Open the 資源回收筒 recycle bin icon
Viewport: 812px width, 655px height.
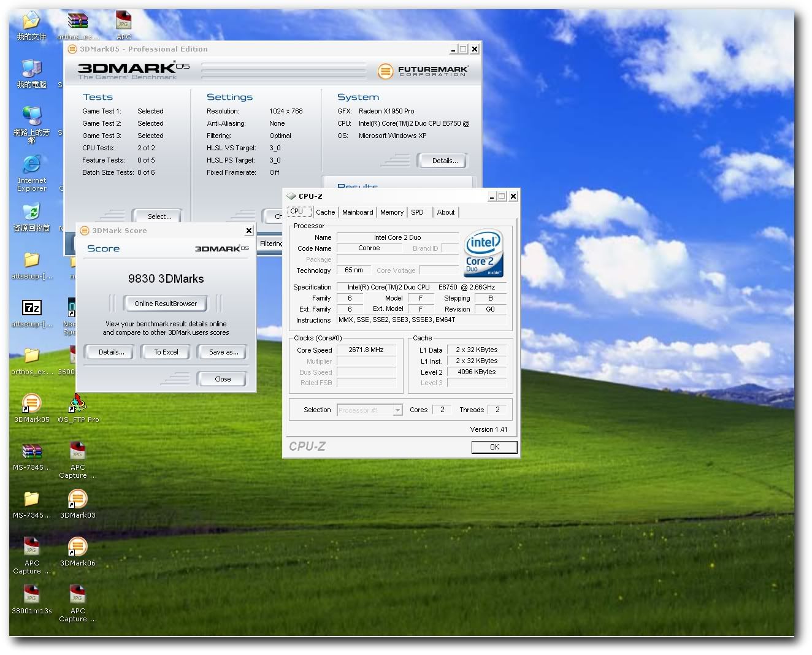click(x=31, y=212)
